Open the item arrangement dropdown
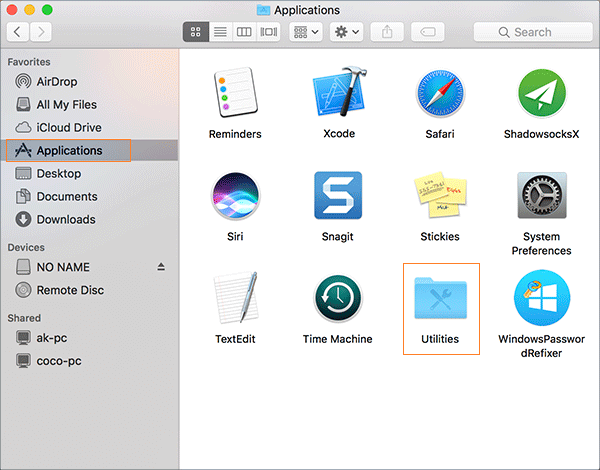The image size is (600, 470). click(x=306, y=32)
